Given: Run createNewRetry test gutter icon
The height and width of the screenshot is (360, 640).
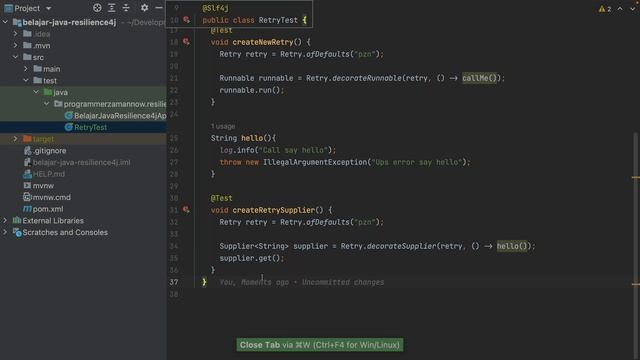Looking at the screenshot, I should click(x=186, y=42).
